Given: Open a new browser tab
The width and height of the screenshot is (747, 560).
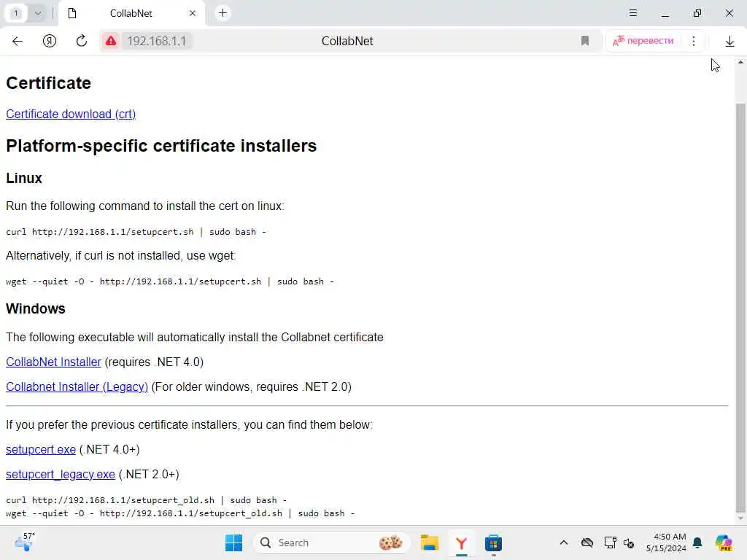Looking at the screenshot, I should tap(222, 13).
